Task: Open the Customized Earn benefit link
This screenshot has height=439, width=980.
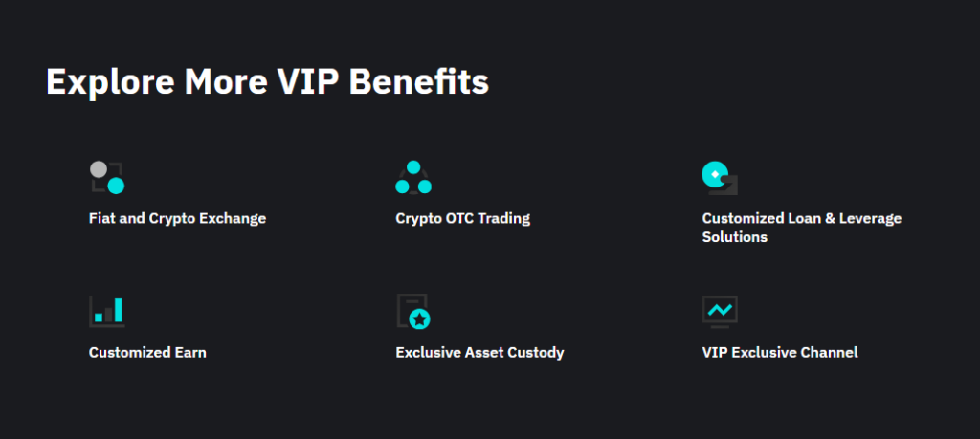Action: tap(147, 352)
